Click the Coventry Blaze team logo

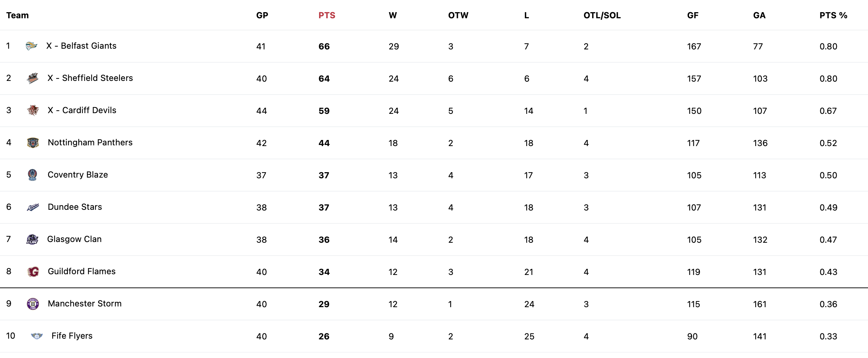33,175
